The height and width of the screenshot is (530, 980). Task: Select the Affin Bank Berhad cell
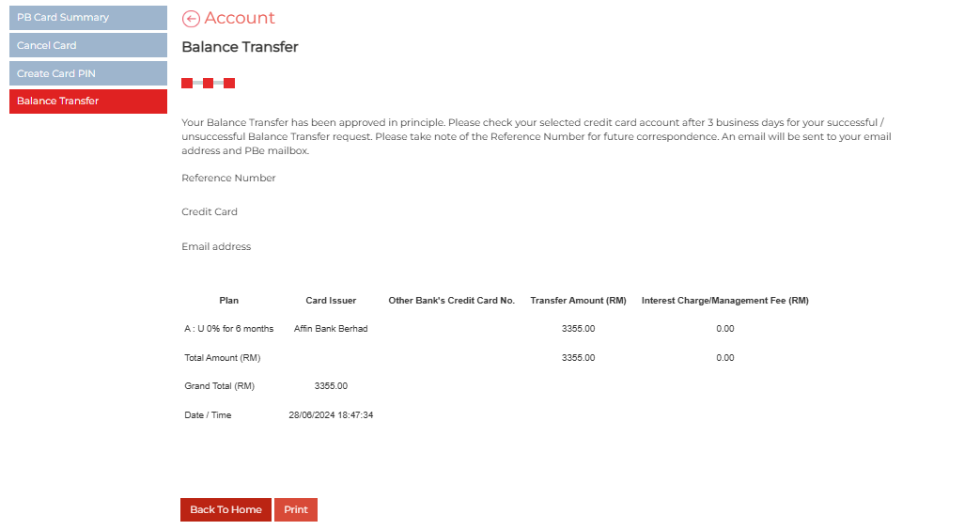click(331, 329)
